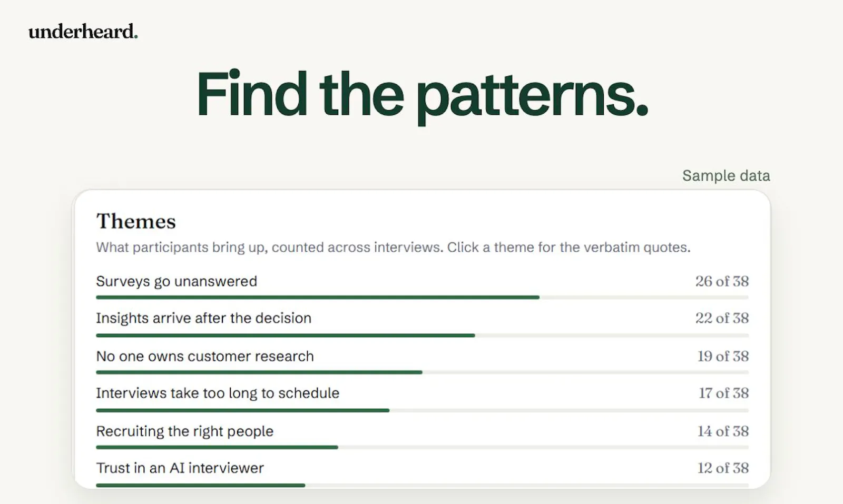
Task: Click the Interviews take too long bar
Action: coord(422,410)
